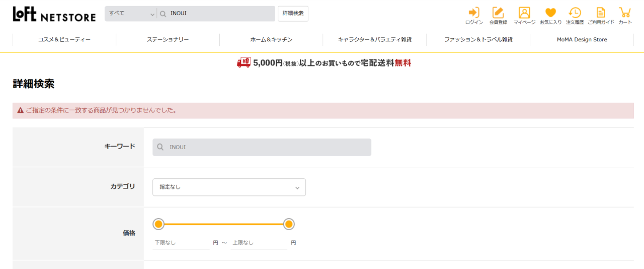The image size is (644, 269).
Task: Open the すべて category dropdown in header
Action: coord(131,14)
